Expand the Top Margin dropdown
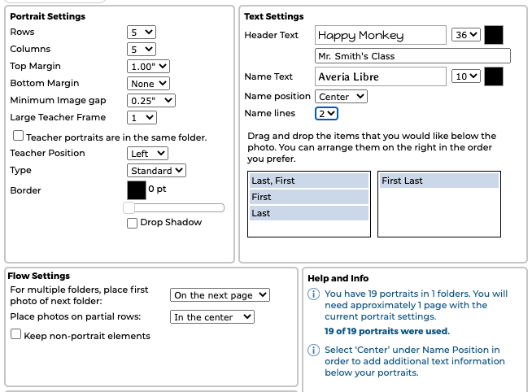 (148, 66)
